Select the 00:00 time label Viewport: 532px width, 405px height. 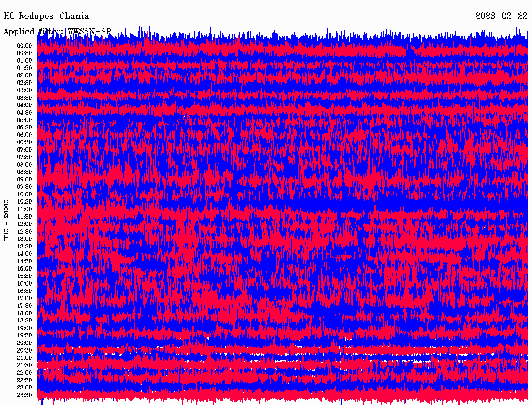[x=24, y=46]
